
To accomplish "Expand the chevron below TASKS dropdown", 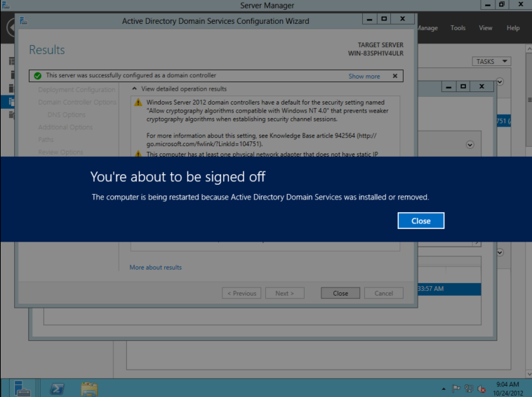I will [x=500, y=82].
